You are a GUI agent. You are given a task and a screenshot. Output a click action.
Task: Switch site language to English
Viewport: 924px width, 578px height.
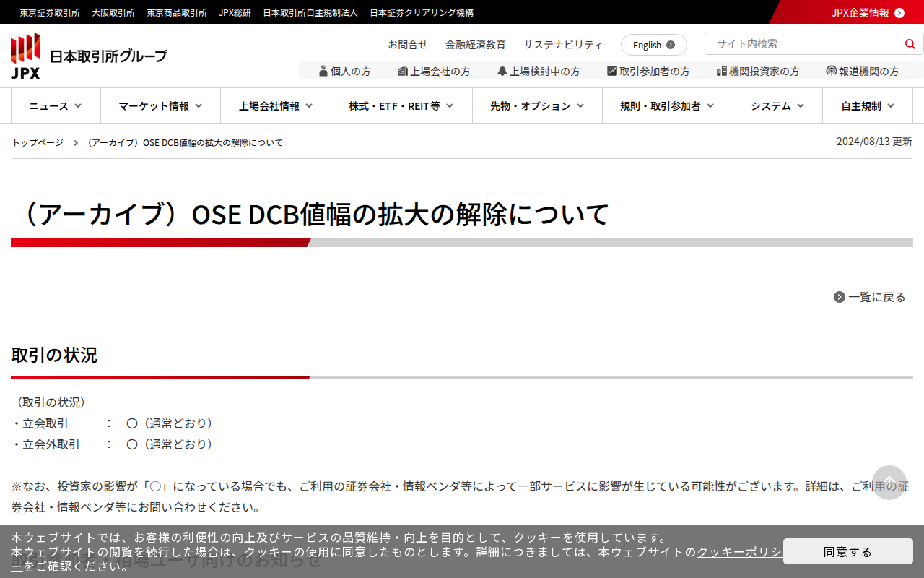click(654, 45)
